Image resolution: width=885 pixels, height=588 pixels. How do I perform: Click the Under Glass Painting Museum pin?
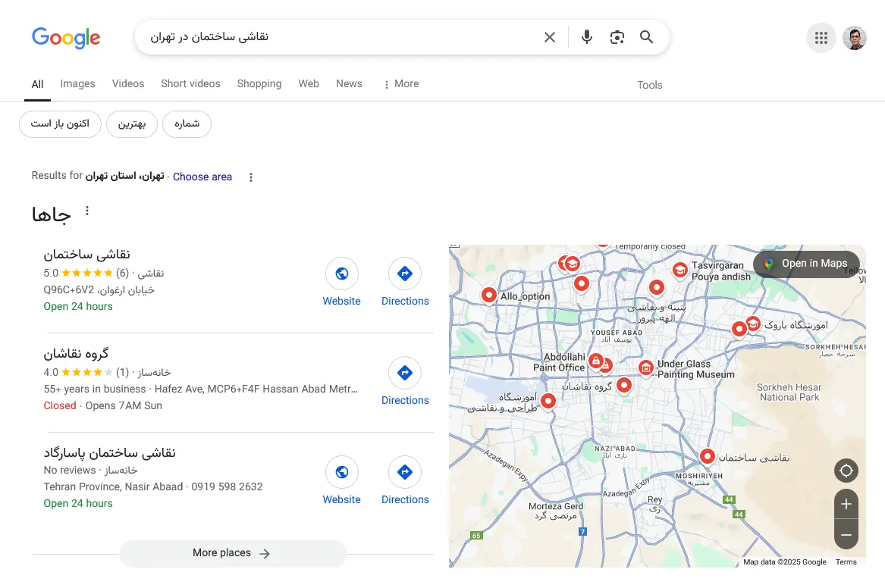pos(645,368)
